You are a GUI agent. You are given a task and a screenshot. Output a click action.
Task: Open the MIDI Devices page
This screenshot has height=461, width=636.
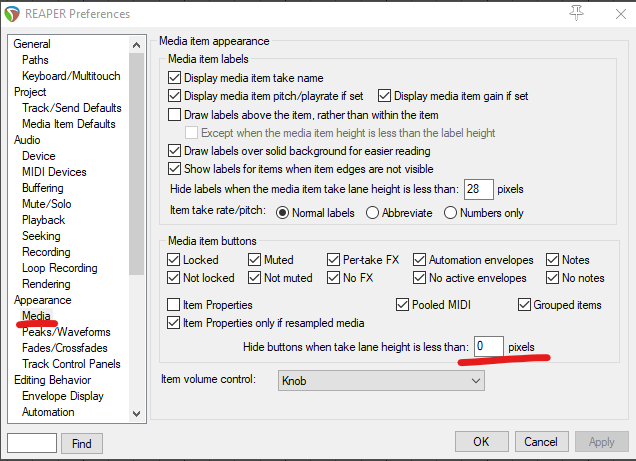pos(54,172)
